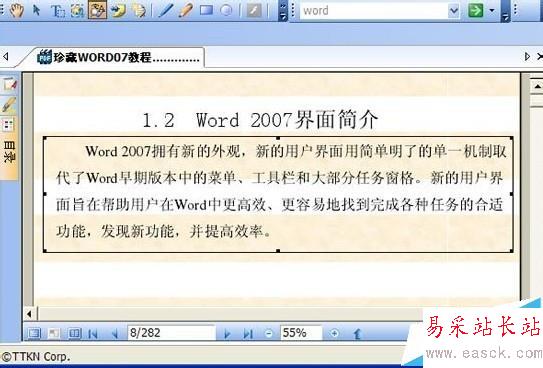Open the pencil annotation panel in sidebar
The width and height of the screenshot is (543, 368).
point(9,105)
